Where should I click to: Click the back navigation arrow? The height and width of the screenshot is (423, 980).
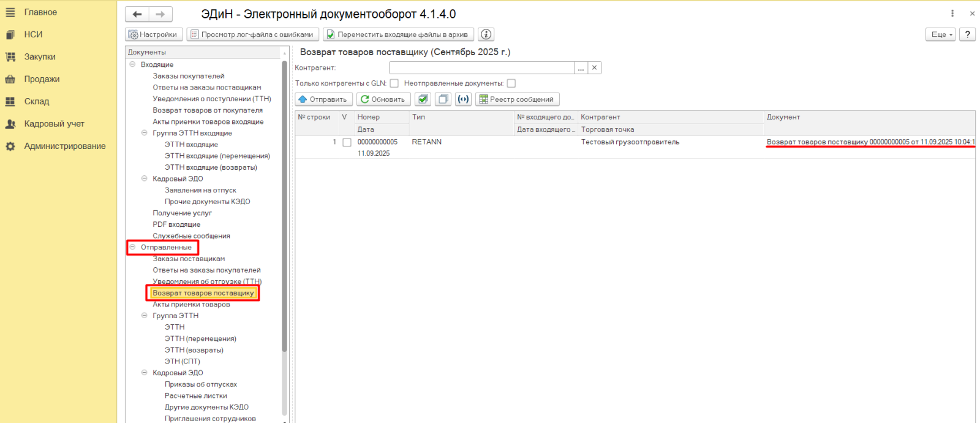click(137, 14)
